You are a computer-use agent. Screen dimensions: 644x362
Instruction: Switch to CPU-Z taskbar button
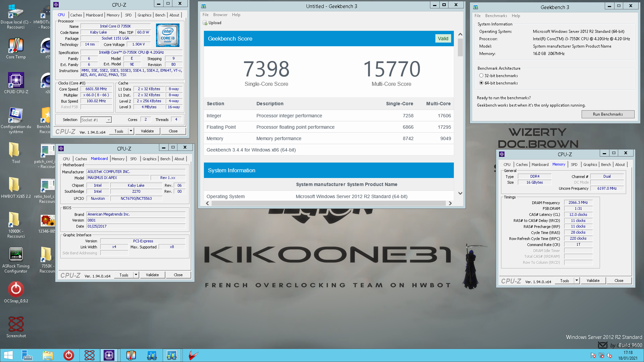click(109, 355)
